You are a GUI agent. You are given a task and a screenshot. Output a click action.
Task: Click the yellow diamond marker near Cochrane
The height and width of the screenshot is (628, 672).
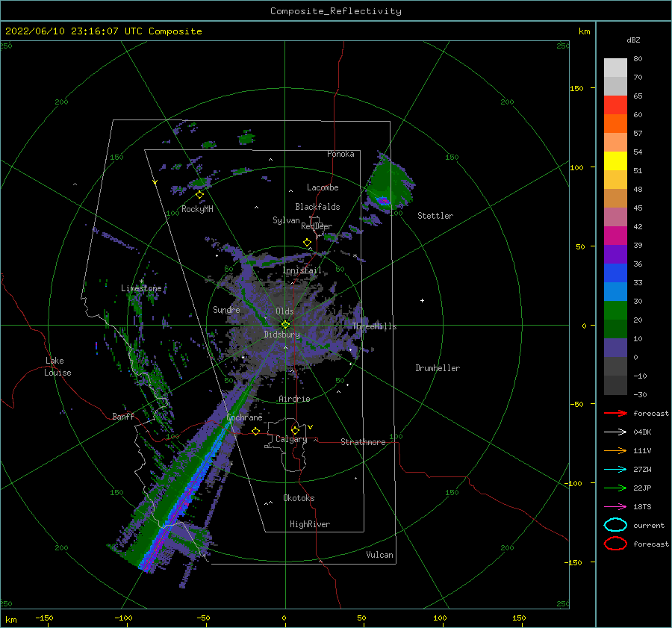pyautogui.click(x=256, y=432)
